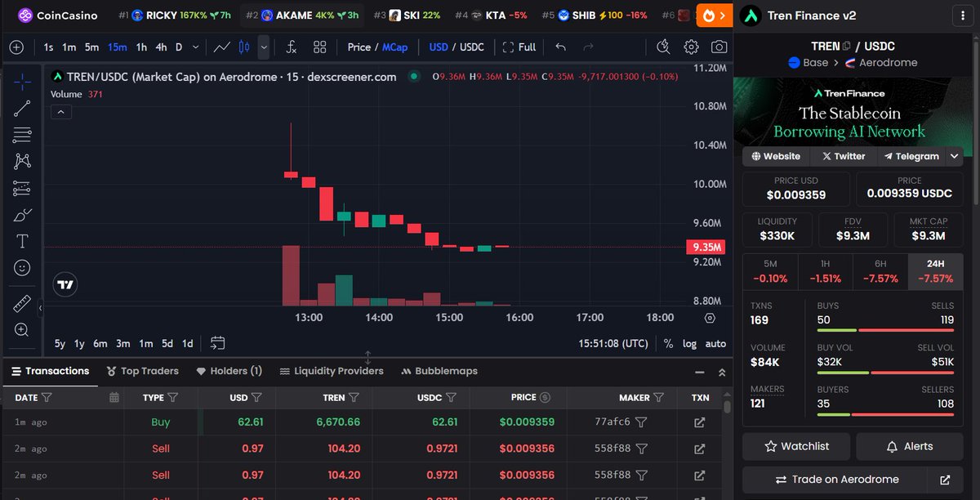980x500 pixels.
Task: Open the Liquidity Providers tab
Action: (x=332, y=371)
